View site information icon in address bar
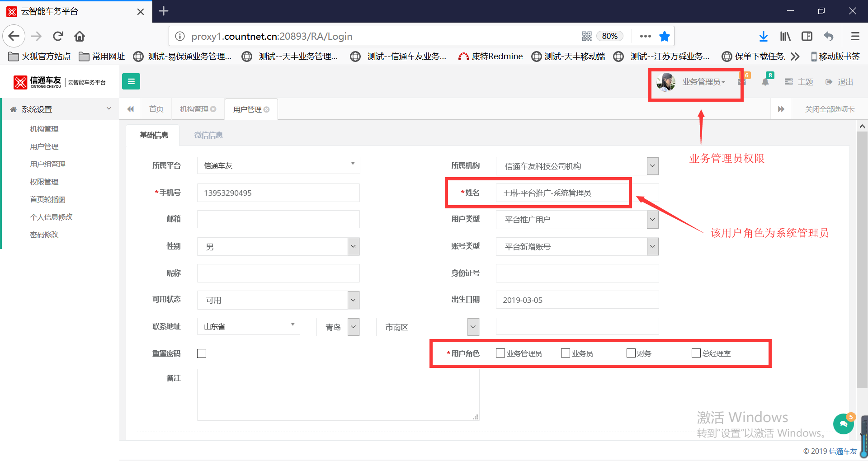Viewport: 868px width, 461px height. [180, 36]
